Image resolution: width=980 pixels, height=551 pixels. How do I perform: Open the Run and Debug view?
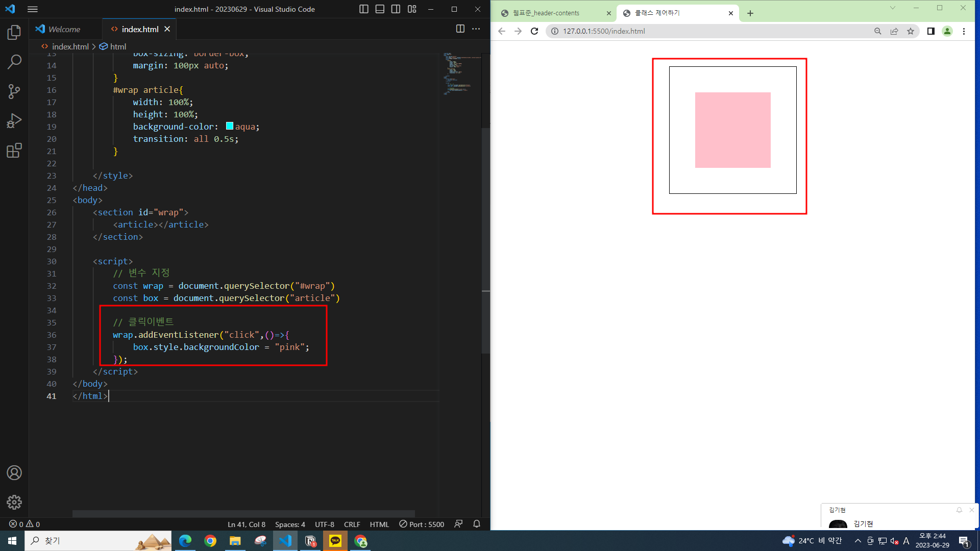(x=14, y=121)
